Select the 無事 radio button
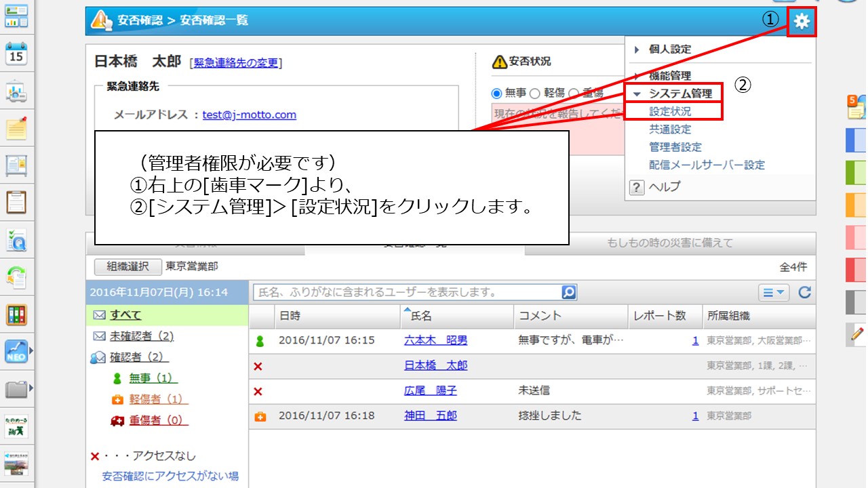The width and height of the screenshot is (868, 488). [497, 94]
